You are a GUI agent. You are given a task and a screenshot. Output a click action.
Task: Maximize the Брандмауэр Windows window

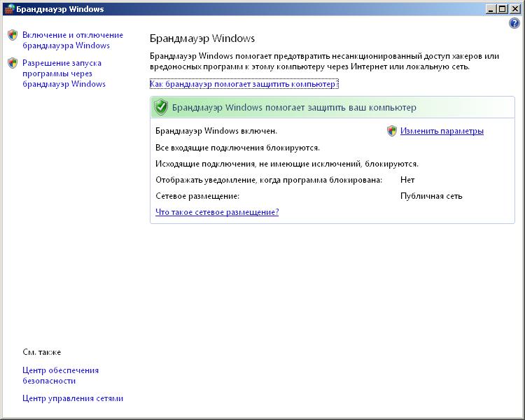tap(502, 9)
